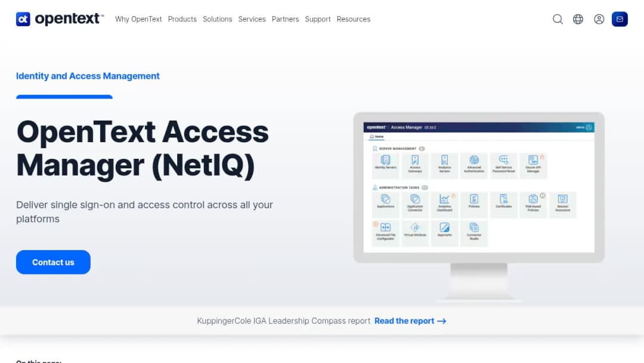Click the blue mail contact icon
644x363 pixels.
coord(620,19)
